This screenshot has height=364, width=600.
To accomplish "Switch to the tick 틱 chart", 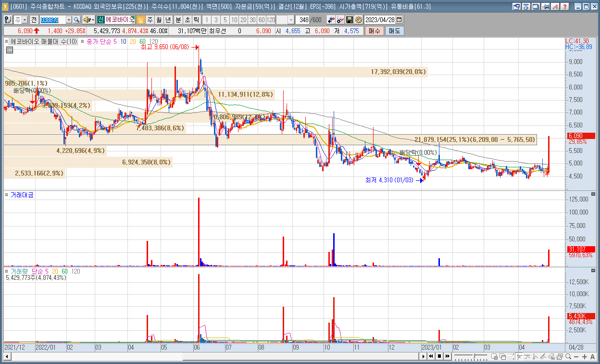I will [x=196, y=20].
